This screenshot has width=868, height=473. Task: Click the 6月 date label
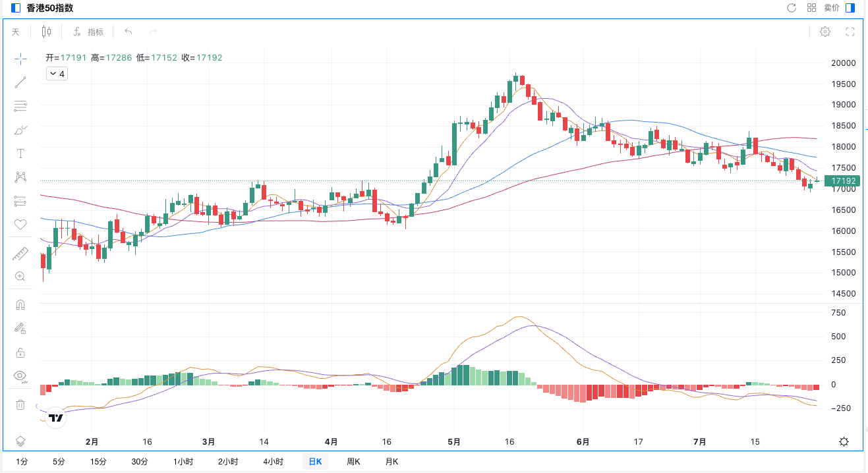583,442
